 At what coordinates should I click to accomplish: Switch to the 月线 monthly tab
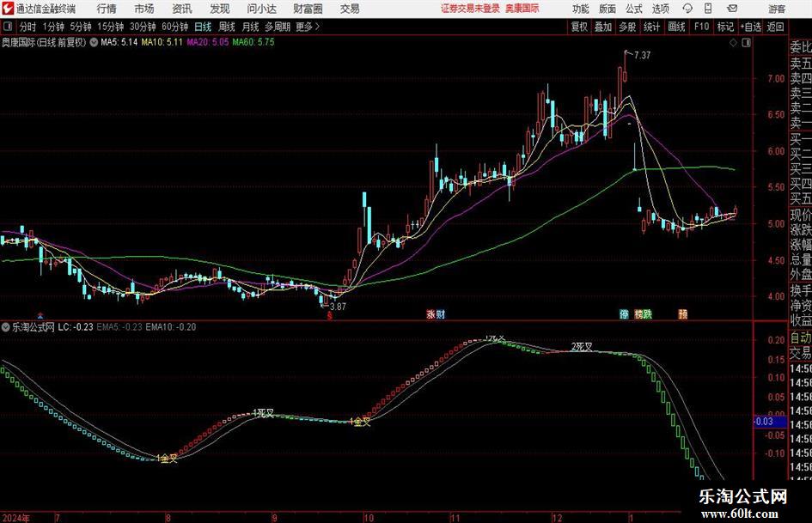pos(251,27)
